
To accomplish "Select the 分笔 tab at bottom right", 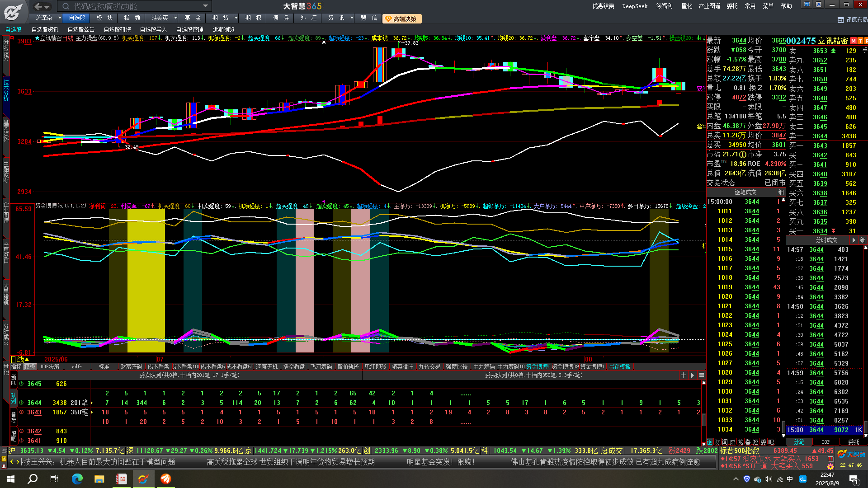I will 799,442.
